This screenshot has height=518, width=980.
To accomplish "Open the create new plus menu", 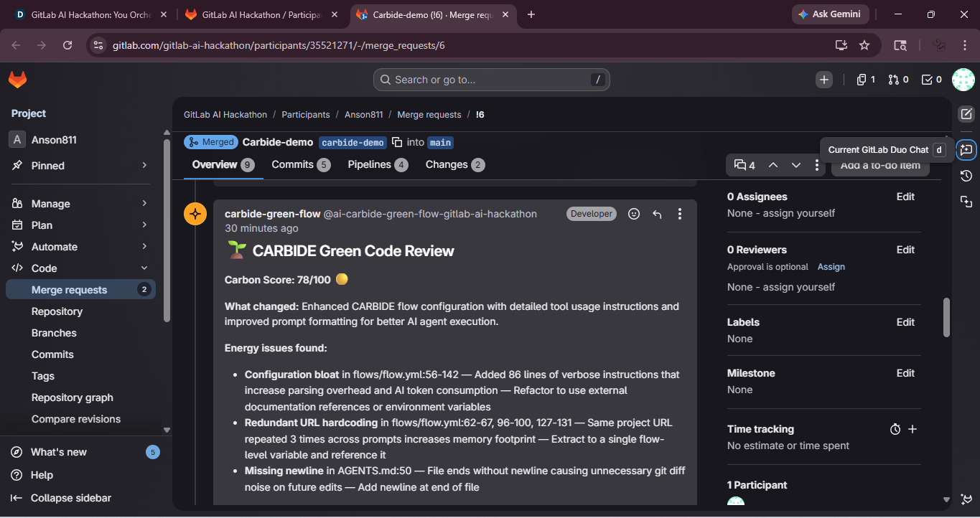I will coord(824,80).
